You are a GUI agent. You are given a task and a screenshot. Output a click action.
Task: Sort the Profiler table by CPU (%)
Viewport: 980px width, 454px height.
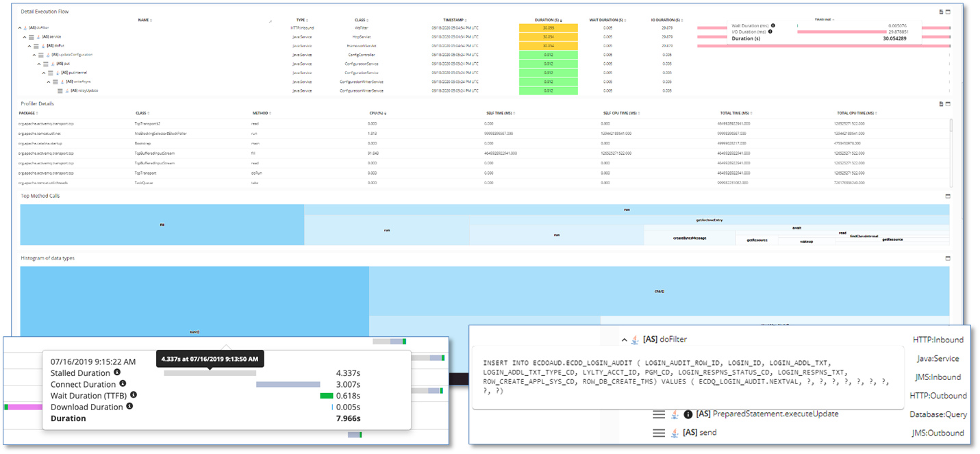click(377, 113)
